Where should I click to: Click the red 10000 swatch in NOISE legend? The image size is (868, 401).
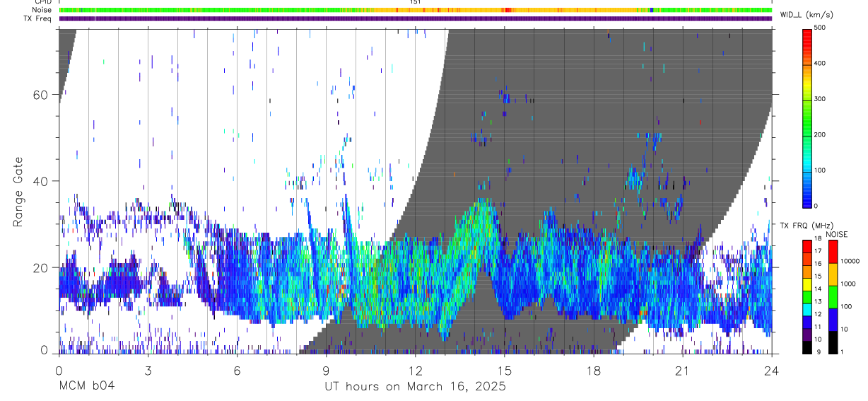coord(833,252)
